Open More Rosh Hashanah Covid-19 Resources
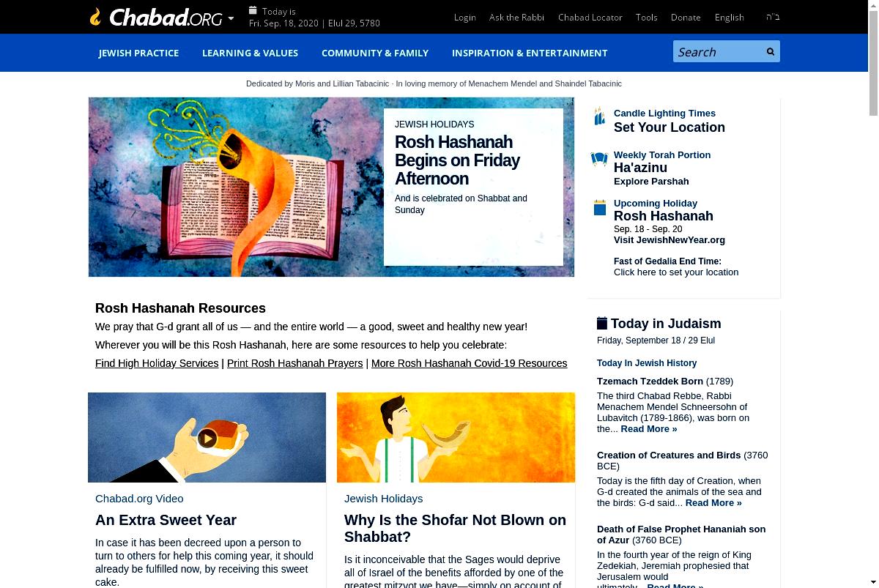The image size is (879, 588). click(469, 363)
